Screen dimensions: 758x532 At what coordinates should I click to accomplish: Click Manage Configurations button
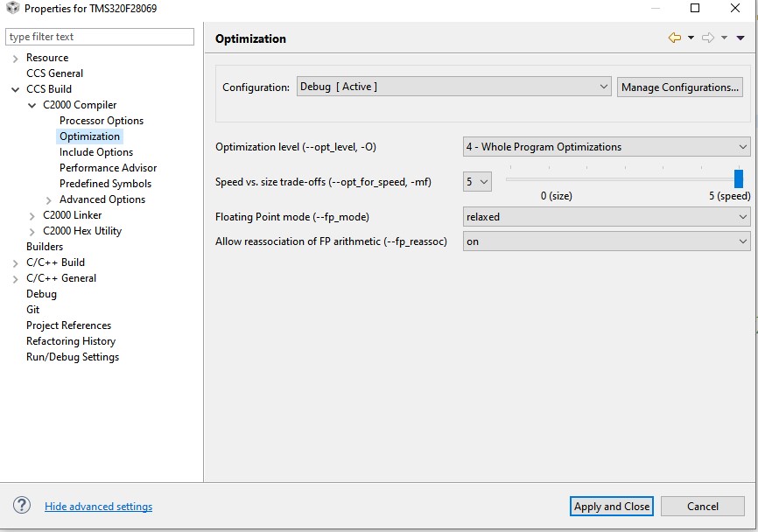click(x=680, y=87)
